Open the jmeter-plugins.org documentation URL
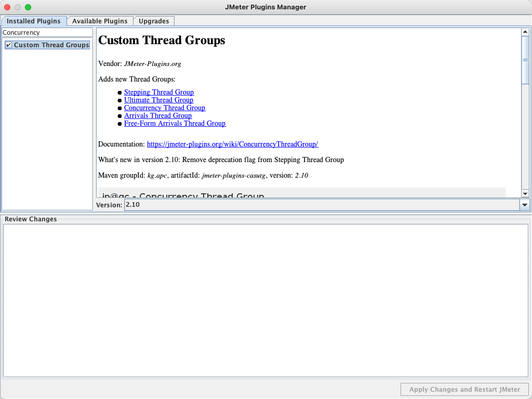This screenshot has width=532, height=399. click(x=232, y=144)
